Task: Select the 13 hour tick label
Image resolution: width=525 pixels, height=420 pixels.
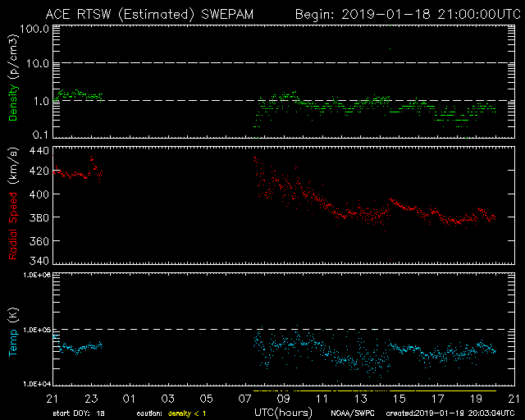Action: (360, 399)
